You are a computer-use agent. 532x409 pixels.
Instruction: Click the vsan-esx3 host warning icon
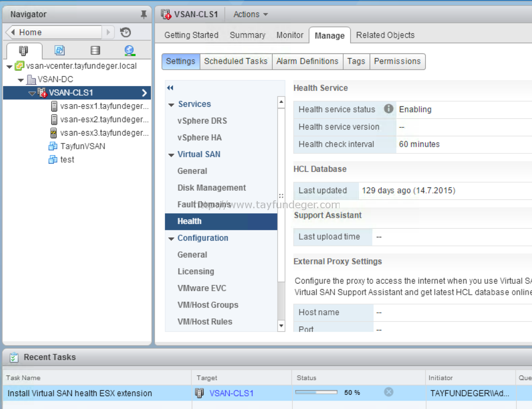(54, 133)
